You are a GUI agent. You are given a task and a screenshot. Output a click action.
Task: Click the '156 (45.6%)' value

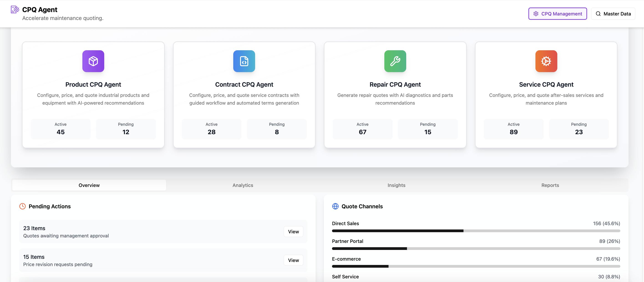click(x=606, y=223)
